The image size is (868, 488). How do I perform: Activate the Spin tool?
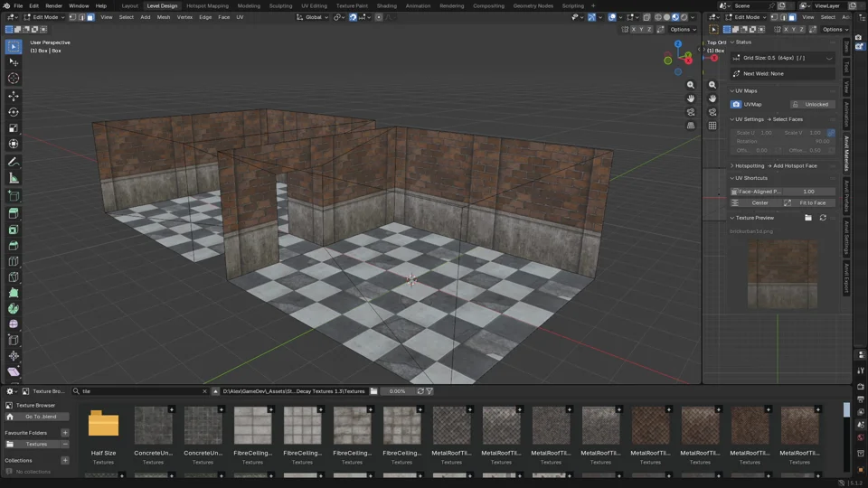pos(14,309)
